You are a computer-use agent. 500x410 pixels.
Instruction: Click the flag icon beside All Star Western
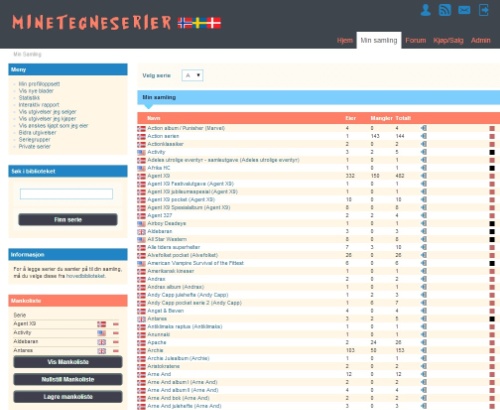pyautogui.click(x=141, y=240)
